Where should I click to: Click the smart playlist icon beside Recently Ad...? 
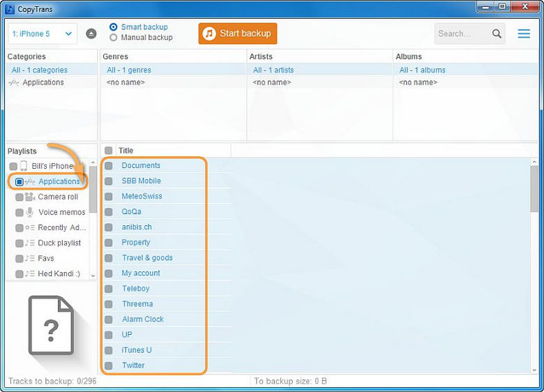30,227
